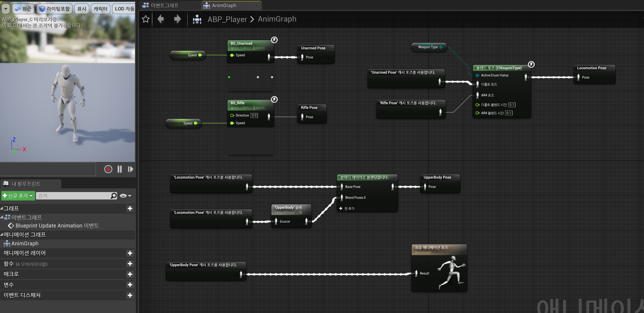Go back with the left arrow
This screenshot has width=644, height=313.
click(161, 19)
